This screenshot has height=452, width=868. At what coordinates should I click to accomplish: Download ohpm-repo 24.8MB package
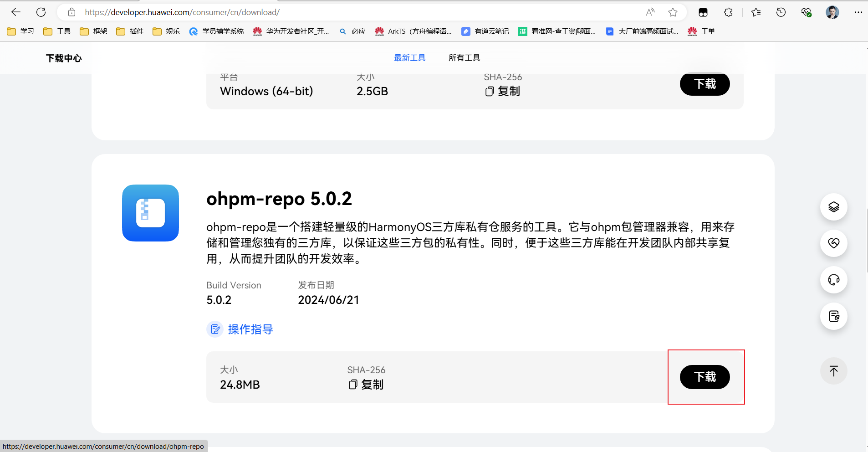705,377
